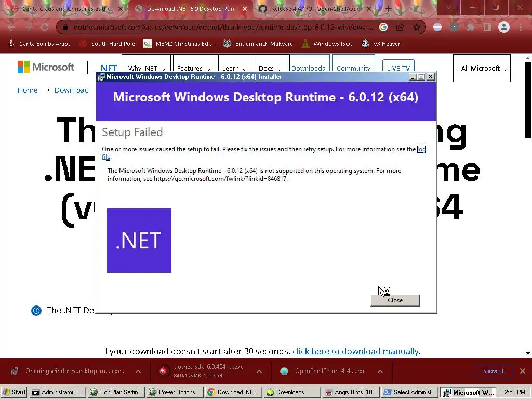
Task: Expand the Docs menu
Action: [270, 68]
